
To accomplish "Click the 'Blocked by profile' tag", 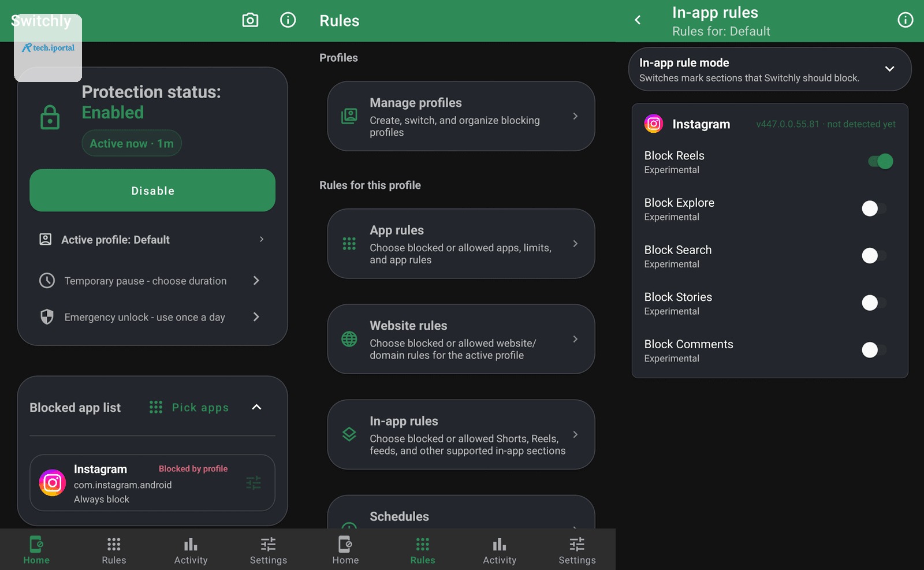I will coord(193,469).
